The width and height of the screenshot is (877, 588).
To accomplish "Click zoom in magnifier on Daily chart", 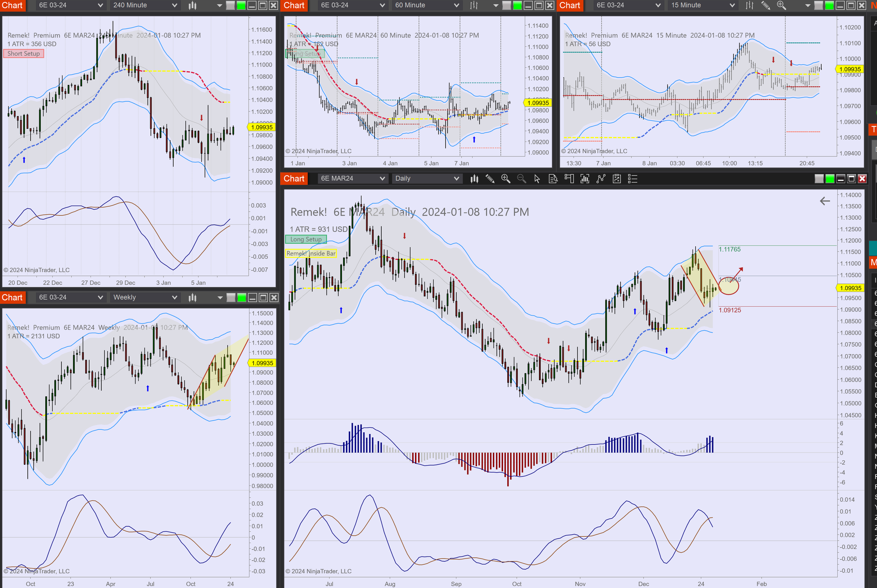I will click(506, 179).
